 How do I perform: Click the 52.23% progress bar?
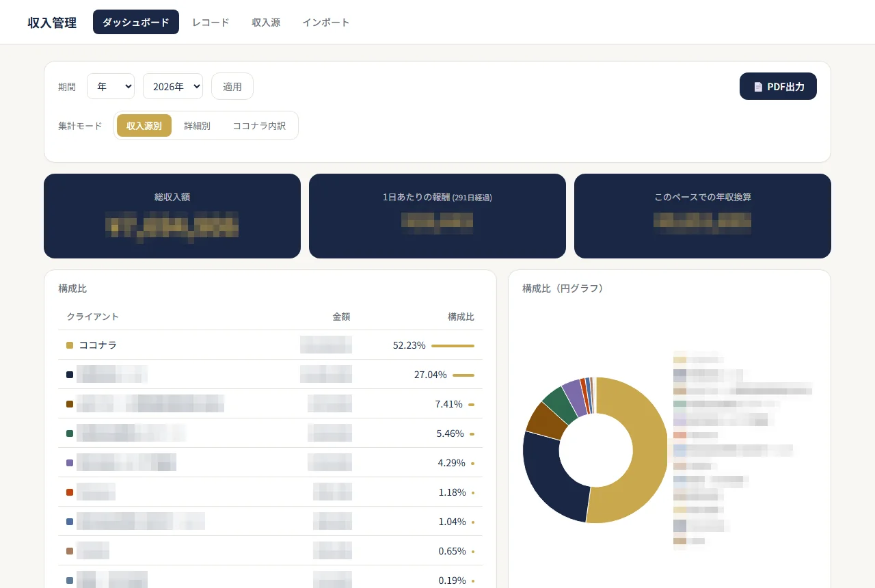tap(453, 346)
